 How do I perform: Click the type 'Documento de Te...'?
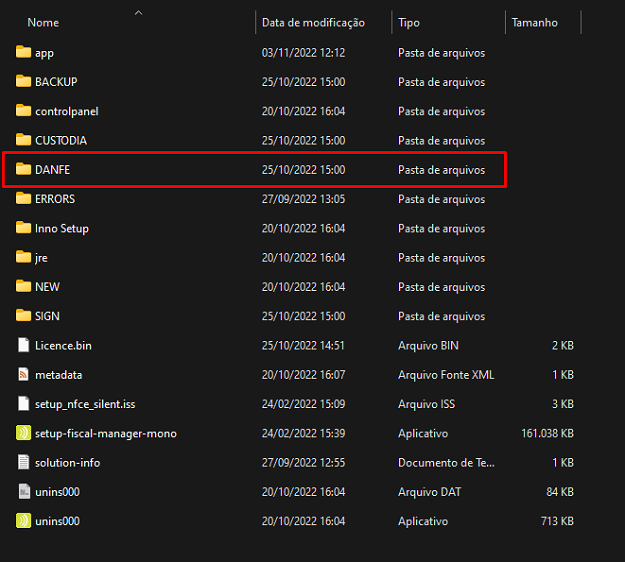[446, 462]
